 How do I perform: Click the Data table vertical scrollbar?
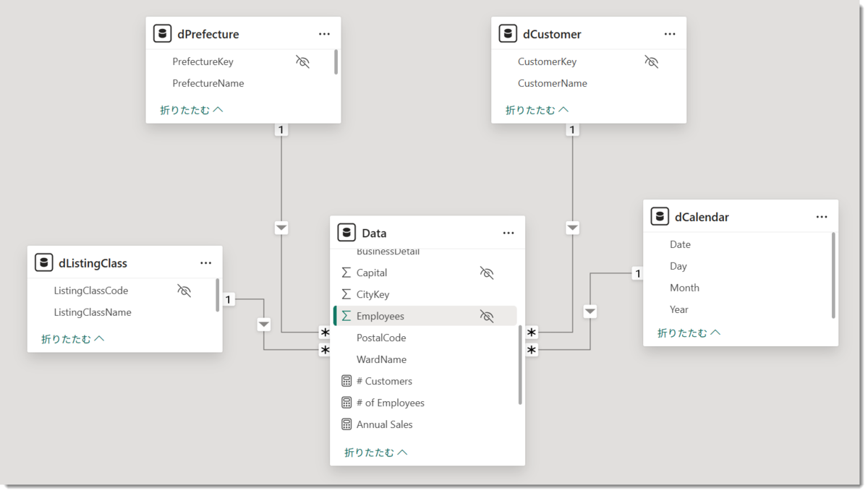520,365
